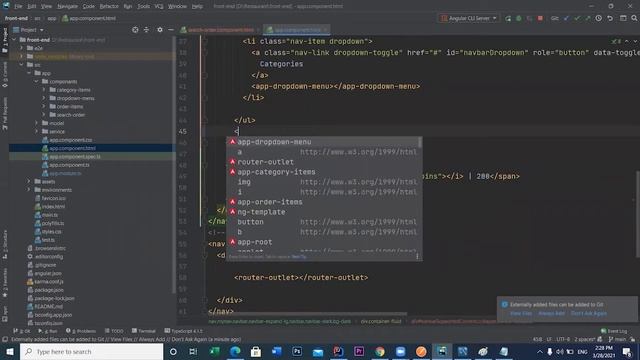Click the Git commit green checkmark
Screen dimensions: 640x360
[x=577, y=18]
